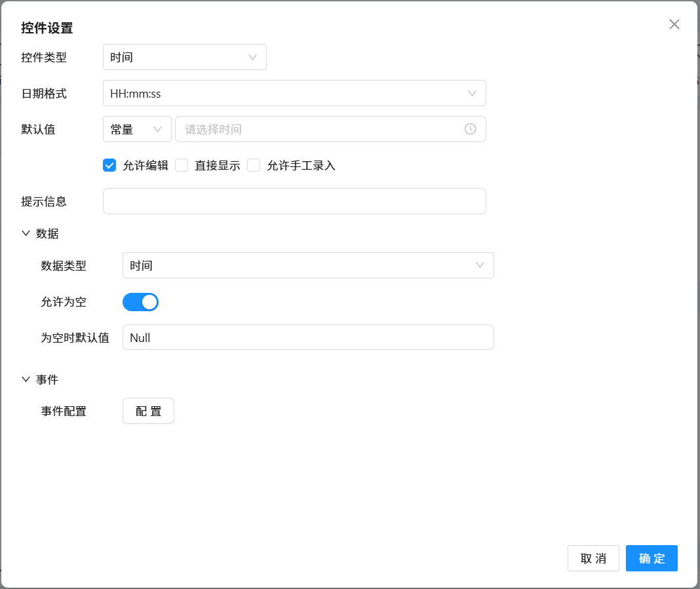Open the 日期格式 dropdown showing HH:mm:ss
Screen dimensions: 700x589
point(294,93)
